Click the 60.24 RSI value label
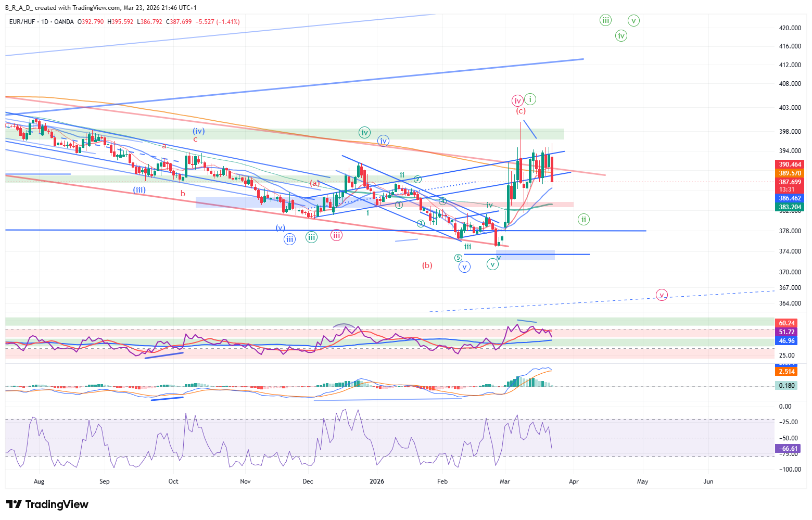Image resolution: width=812 pixels, height=520 pixels. click(x=786, y=323)
